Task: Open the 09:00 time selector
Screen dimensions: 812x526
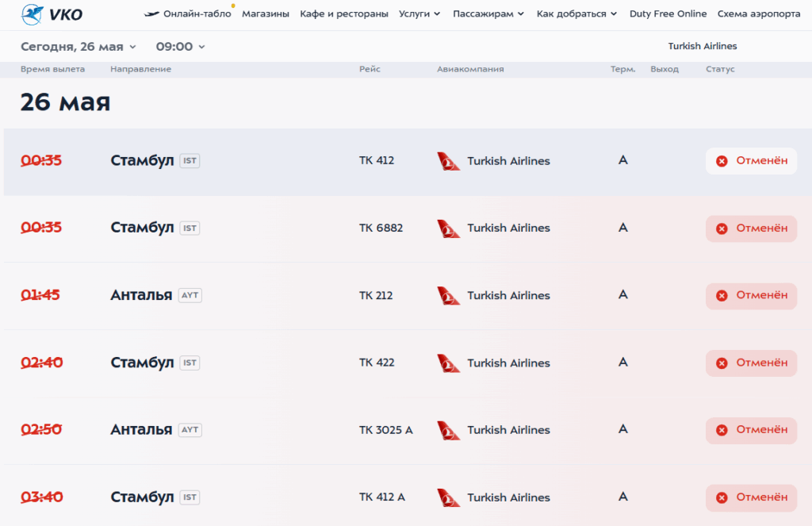Action: (x=180, y=47)
